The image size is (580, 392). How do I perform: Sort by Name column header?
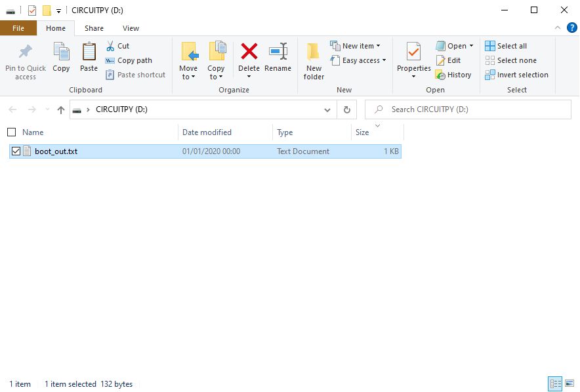33,132
